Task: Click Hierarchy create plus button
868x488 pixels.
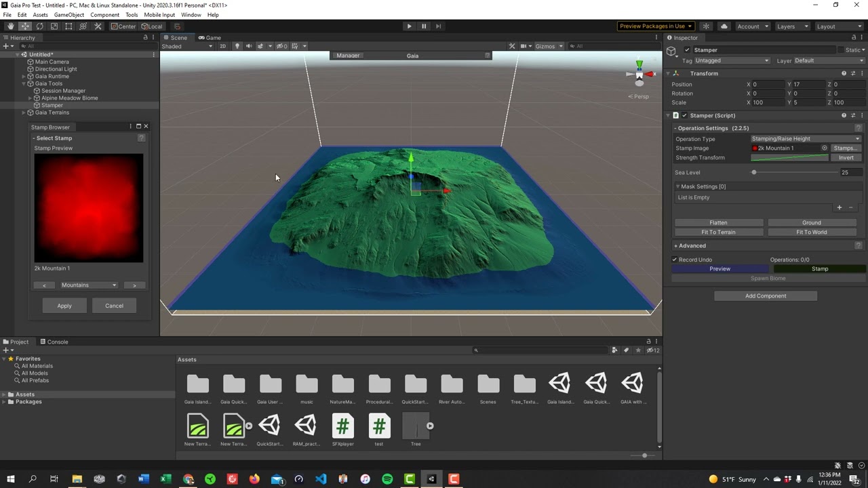Action: pyautogui.click(x=7, y=46)
